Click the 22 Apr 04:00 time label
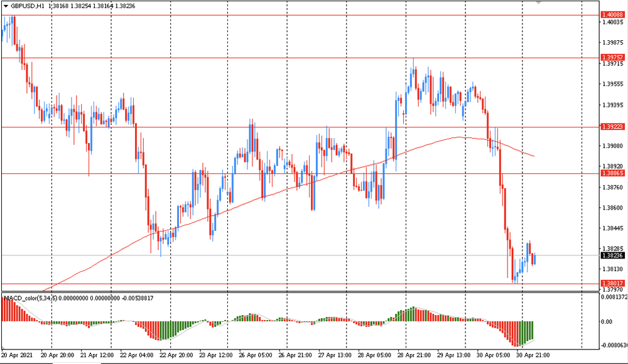 click(x=136, y=355)
